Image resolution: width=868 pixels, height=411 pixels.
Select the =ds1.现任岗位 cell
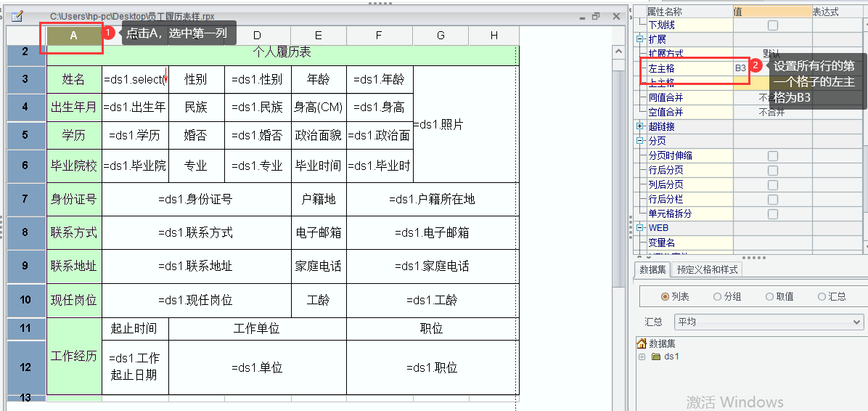(197, 300)
